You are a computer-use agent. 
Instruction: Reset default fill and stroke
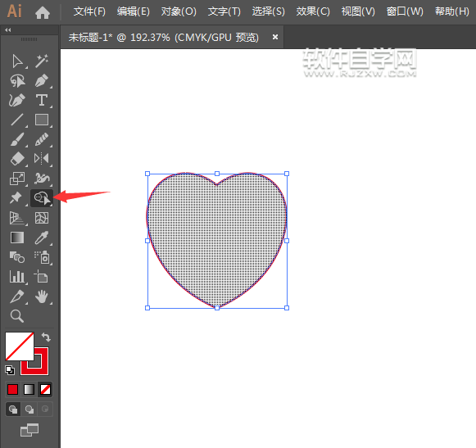tap(9, 370)
